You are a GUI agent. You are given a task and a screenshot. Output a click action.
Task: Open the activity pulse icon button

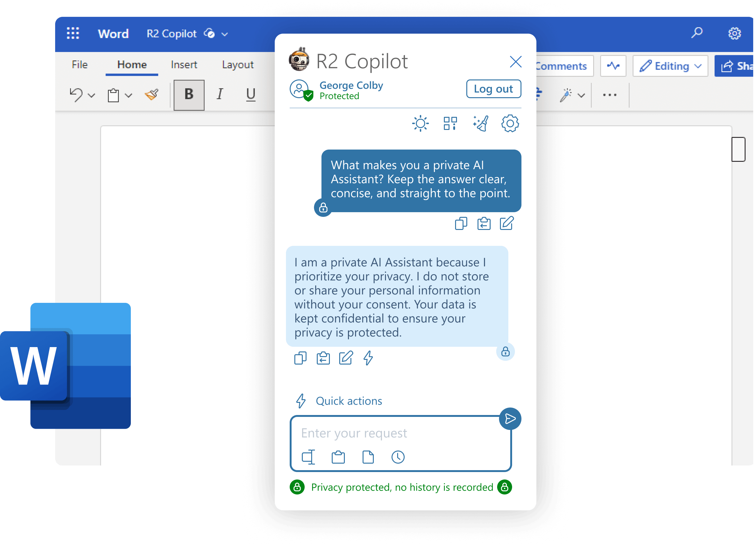[613, 66]
